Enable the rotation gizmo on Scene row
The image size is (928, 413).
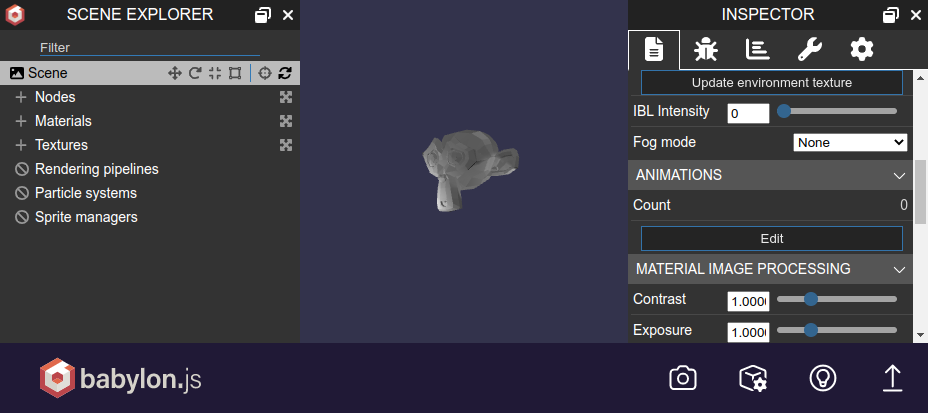click(195, 73)
